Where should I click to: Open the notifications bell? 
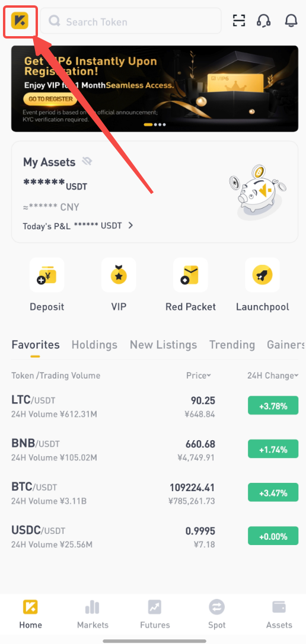tap(291, 21)
